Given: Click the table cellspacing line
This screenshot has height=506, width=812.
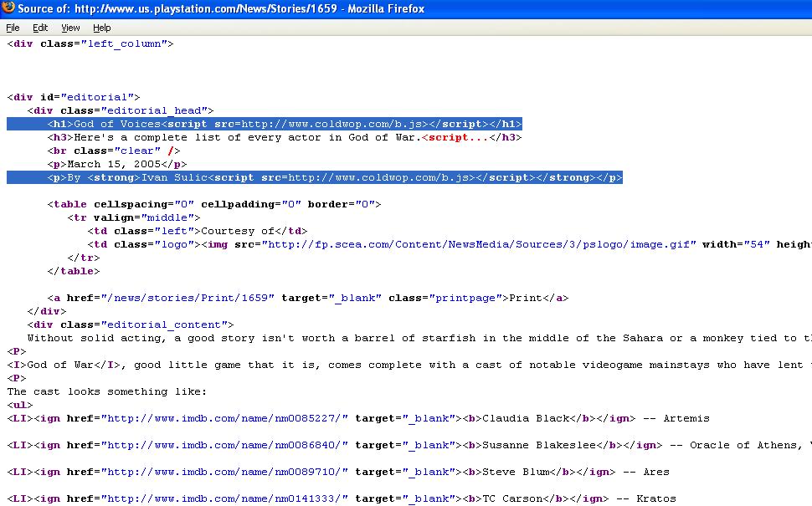Looking at the screenshot, I should click(213, 204).
